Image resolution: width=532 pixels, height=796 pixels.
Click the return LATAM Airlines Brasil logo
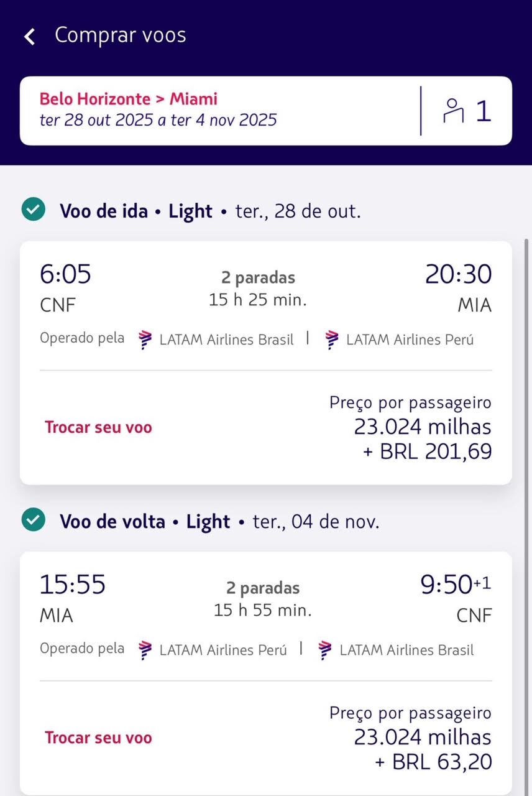point(325,650)
